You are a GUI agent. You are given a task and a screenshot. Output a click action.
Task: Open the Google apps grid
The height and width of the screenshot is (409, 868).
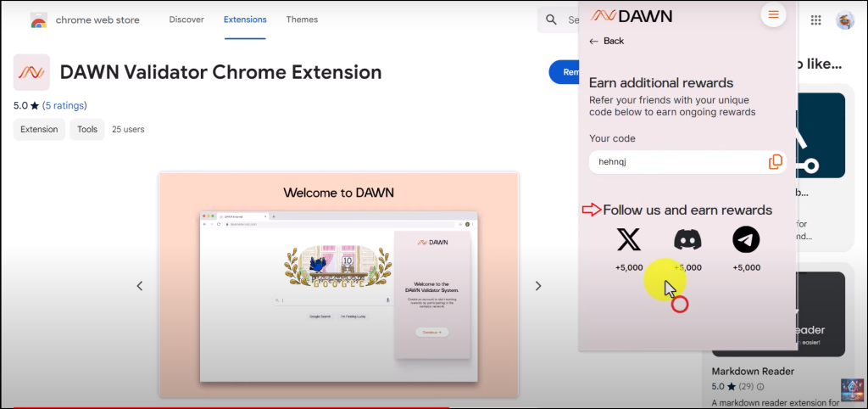[815, 20]
